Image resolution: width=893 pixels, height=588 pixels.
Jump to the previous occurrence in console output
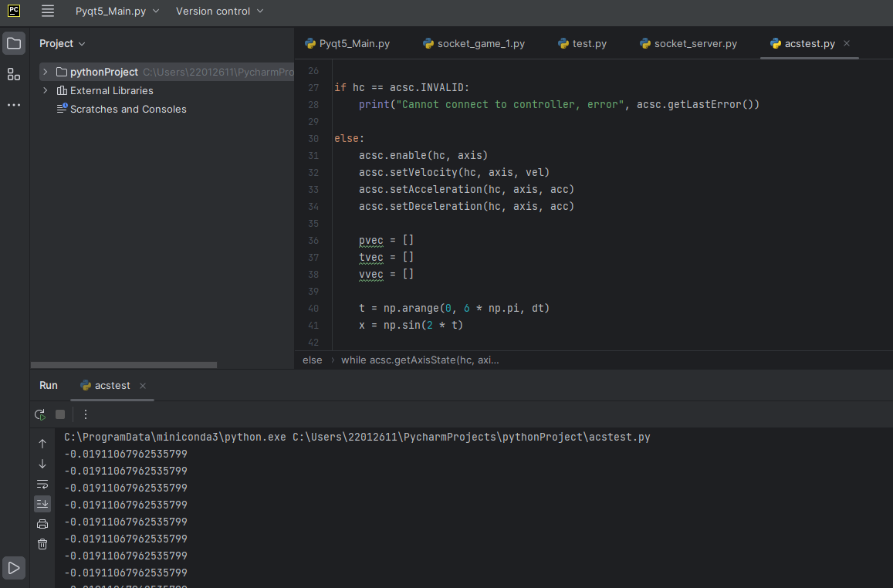(42, 442)
